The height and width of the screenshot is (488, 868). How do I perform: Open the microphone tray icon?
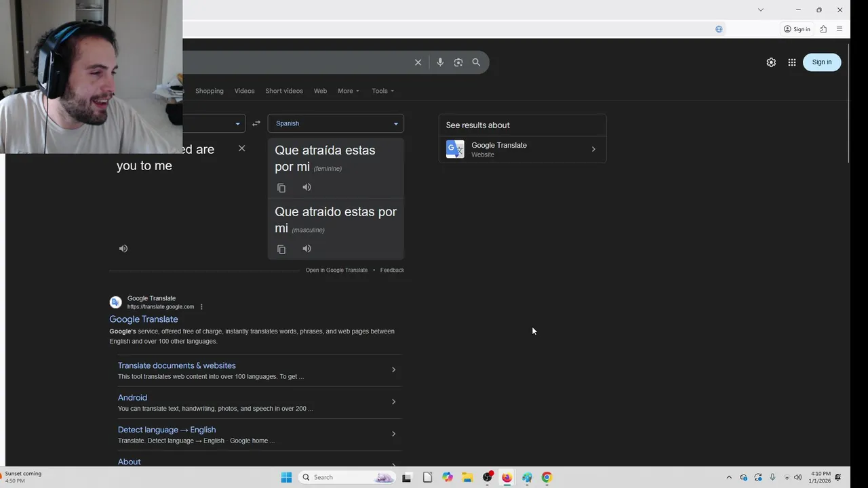click(x=772, y=477)
